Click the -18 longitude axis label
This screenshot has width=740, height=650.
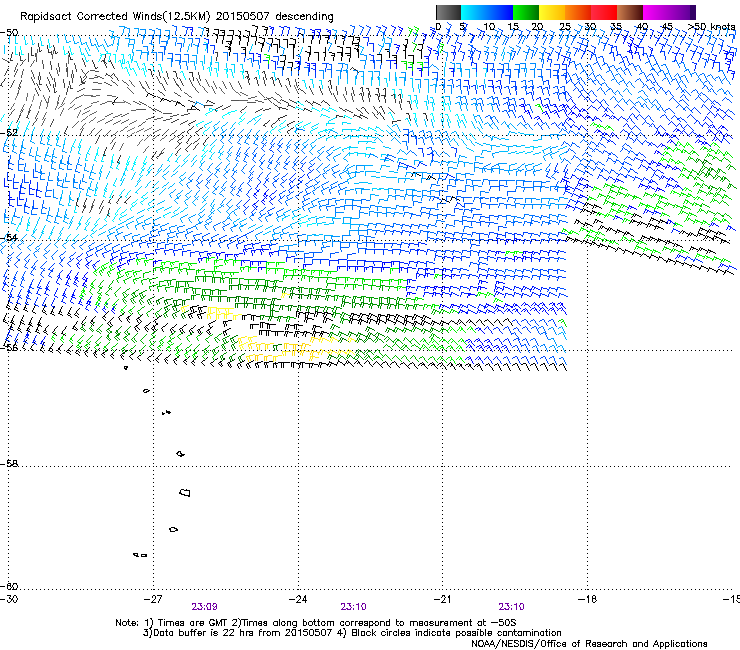pyautogui.click(x=587, y=599)
